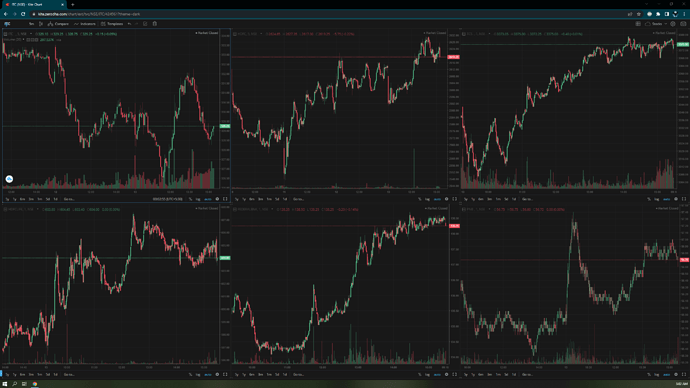Click the camera snapshot icon

[x=683, y=24]
